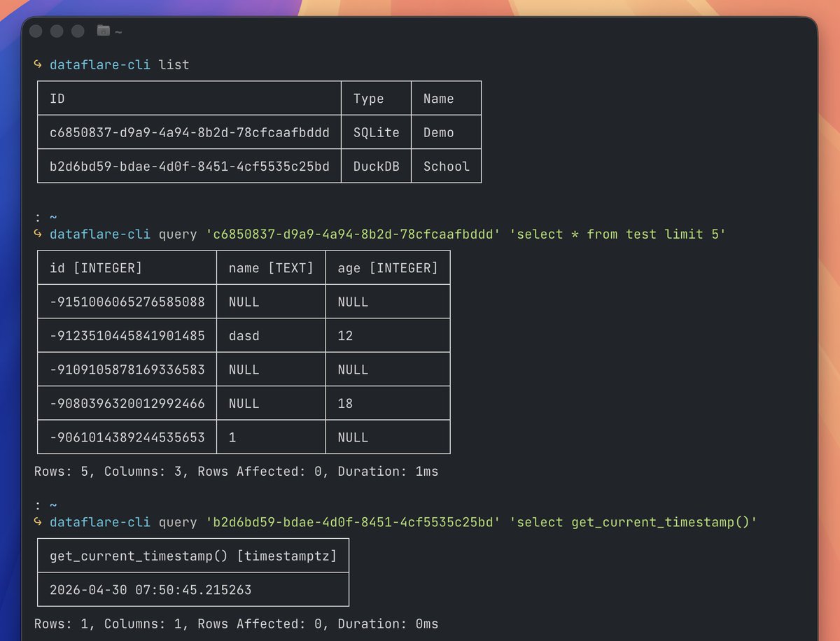
Task: Click the green zoom window button
Action: [x=78, y=31]
